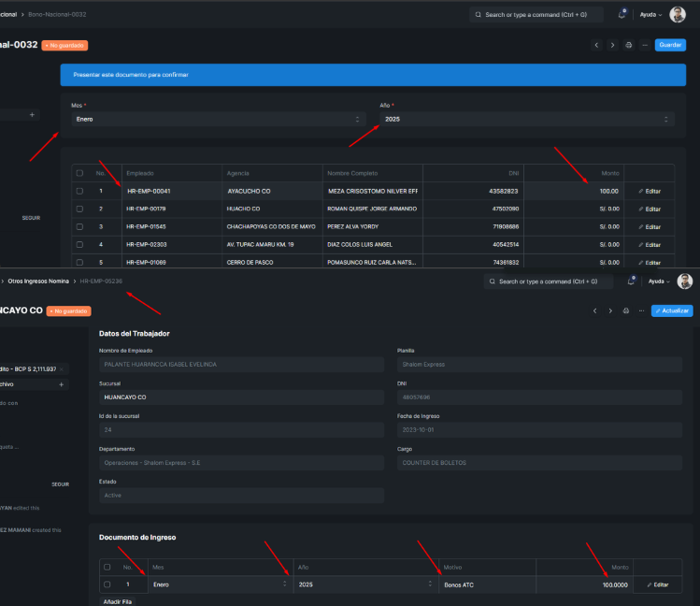Screen dimensions: 700x606
Task: Click the user avatar in the top window
Action: click(x=678, y=14)
